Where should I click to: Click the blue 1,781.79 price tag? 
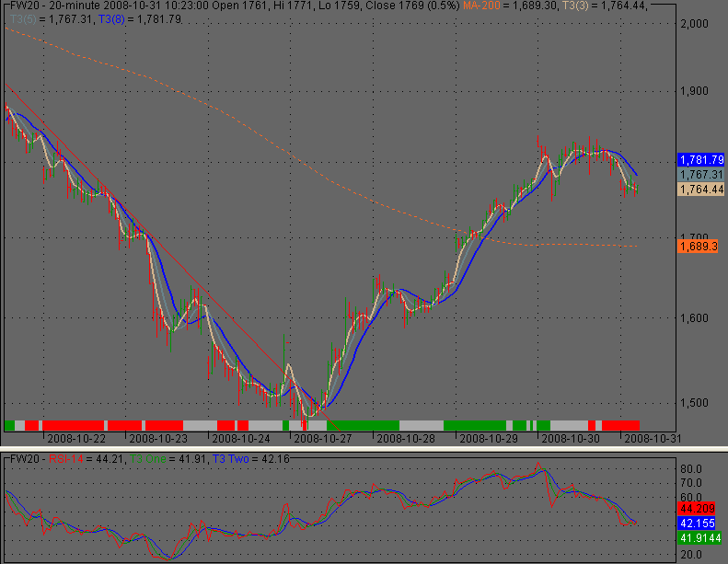tap(700, 158)
